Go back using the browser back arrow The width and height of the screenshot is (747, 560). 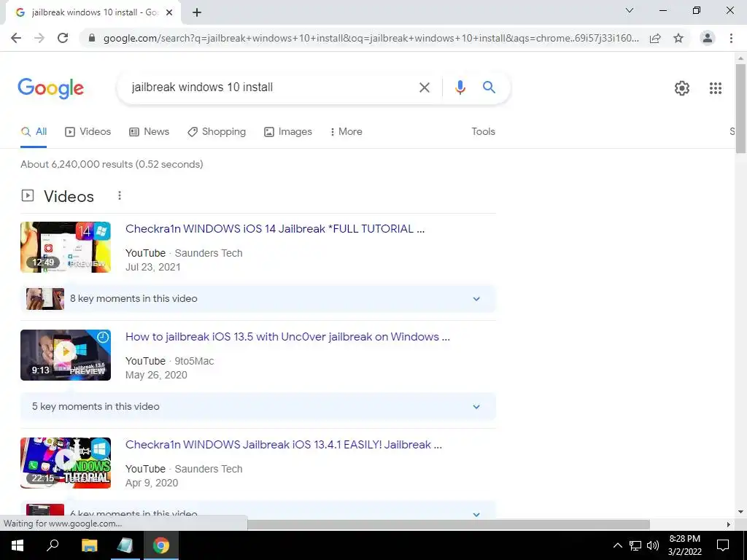[16, 38]
